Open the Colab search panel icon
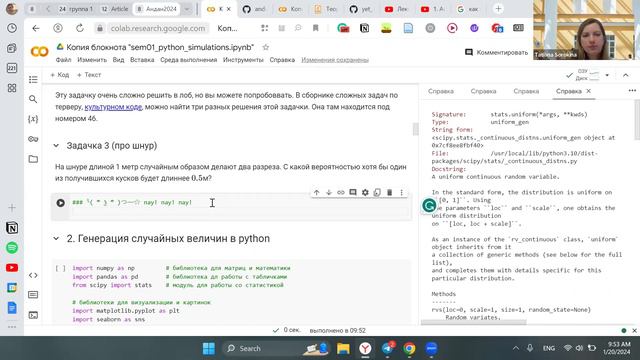The width and height of the screenshot is (640, 360). click(33, 99)
